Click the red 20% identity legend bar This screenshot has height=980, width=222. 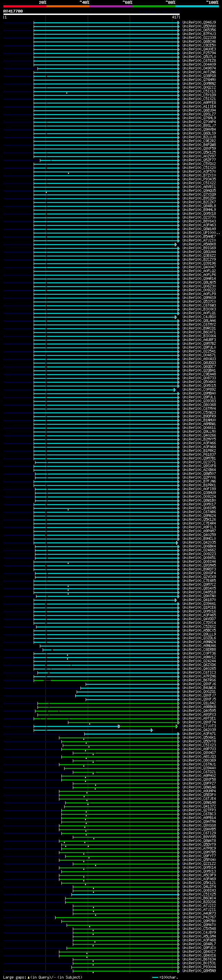coord(25,6)
